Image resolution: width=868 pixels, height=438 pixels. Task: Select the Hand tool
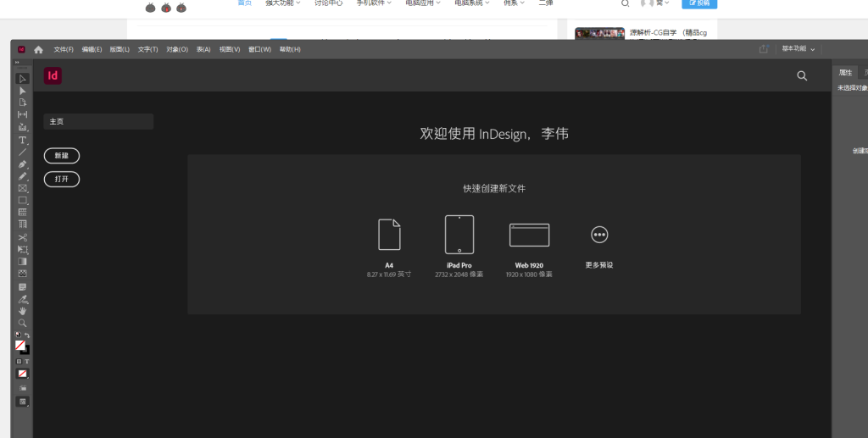22,311
